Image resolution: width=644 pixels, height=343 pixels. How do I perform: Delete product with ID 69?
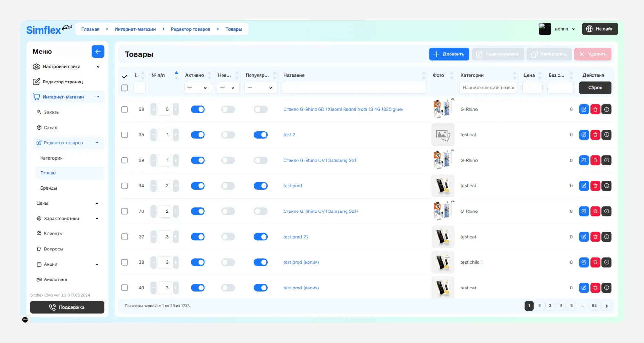(x=595, y=160)
